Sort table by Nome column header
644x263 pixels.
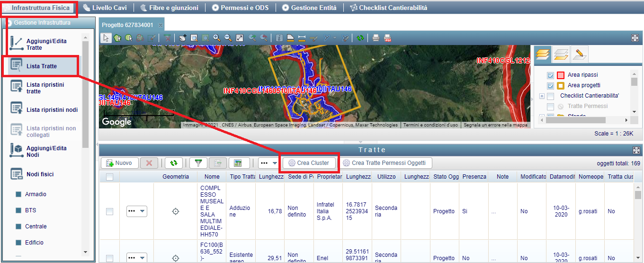coord(212,177)
